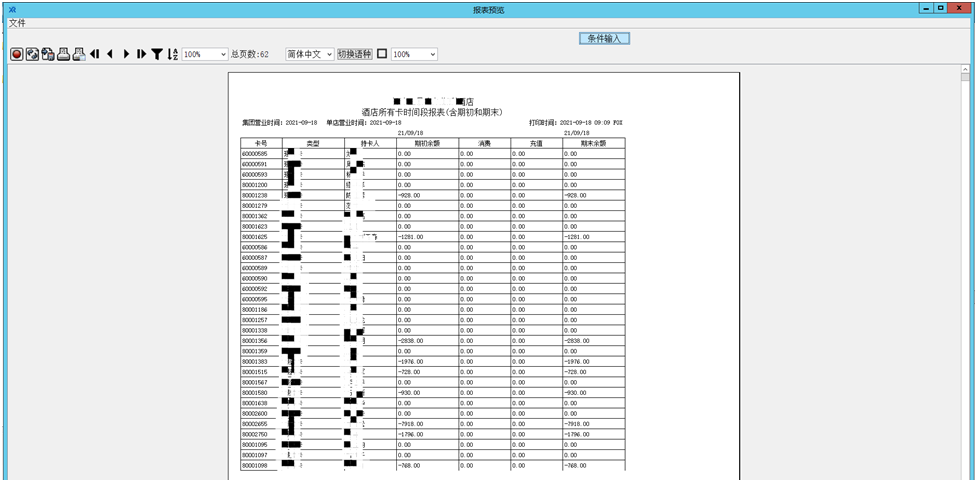Screen dimensions: 977x482
Task: Click the 打印时间 2021-09-18 09:09 text
Action: pyautogui.click(x=576, y=123)
